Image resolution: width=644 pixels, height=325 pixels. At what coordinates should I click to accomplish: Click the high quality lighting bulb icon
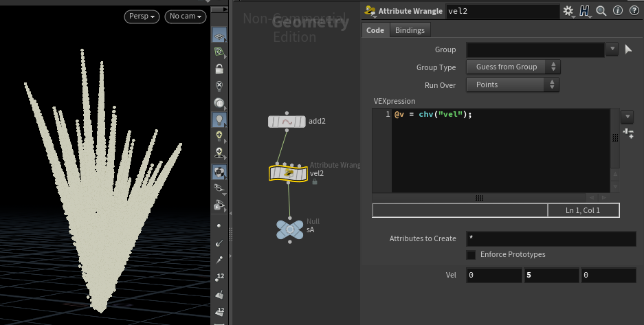click(219, 136)
